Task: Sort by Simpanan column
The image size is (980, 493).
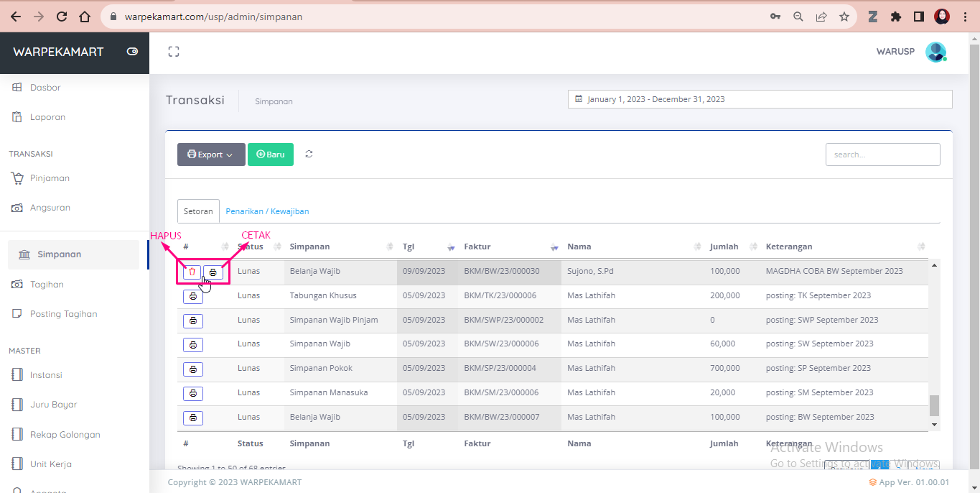Action: point(340,247)
